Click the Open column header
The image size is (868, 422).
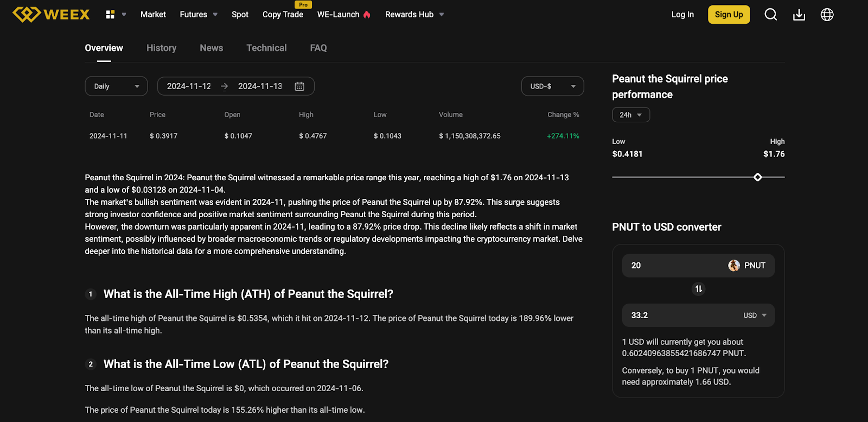232,115
